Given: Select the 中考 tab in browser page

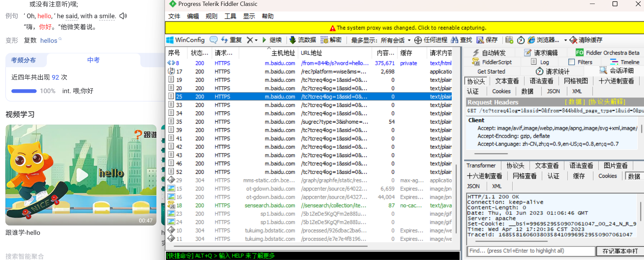Looking at the screenshot, I should click(x=93, y=60).
